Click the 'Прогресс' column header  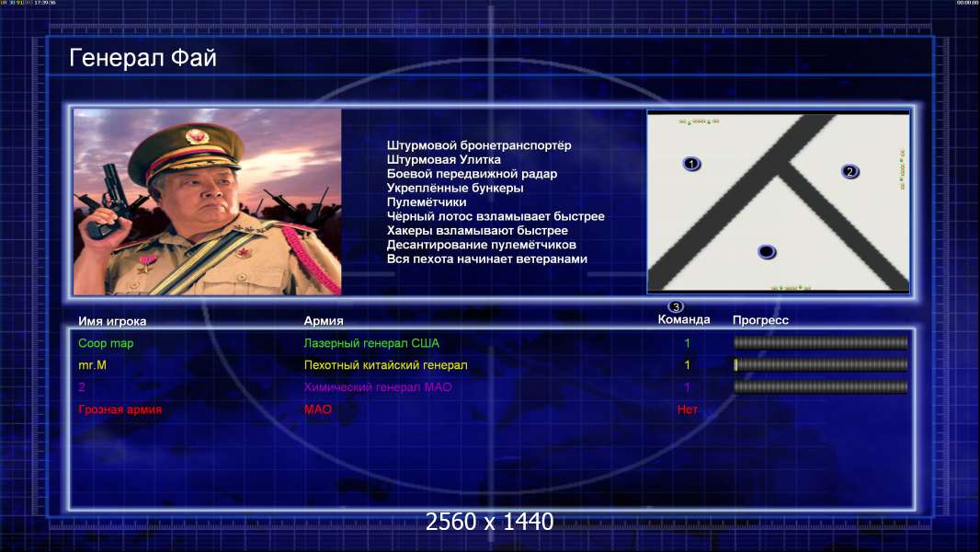pyautogui.click(x=760, y=320)
